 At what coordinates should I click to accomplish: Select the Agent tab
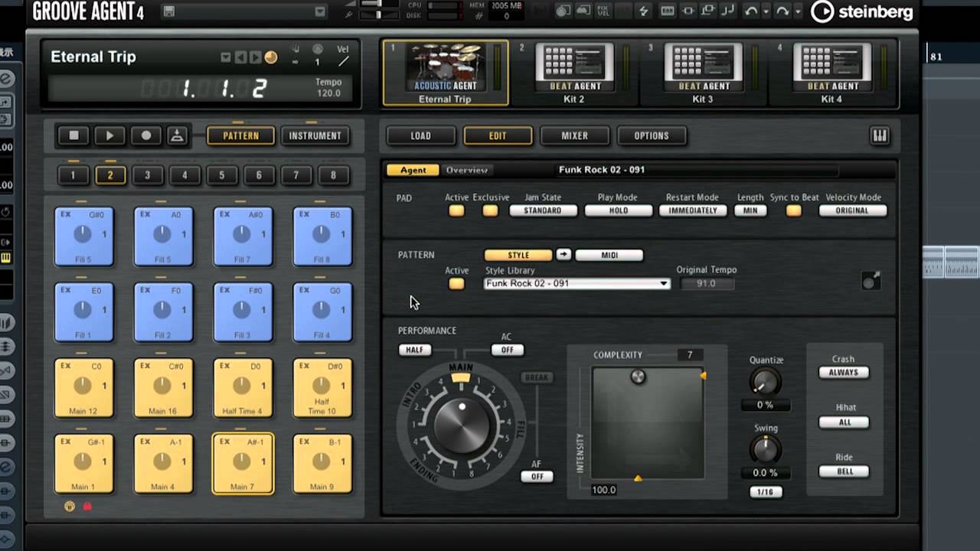[x=413, y=170]
